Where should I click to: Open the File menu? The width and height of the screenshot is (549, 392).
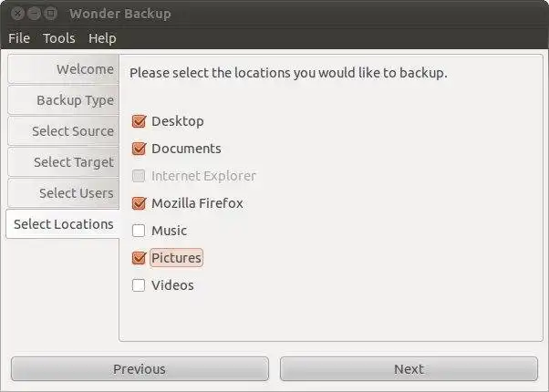tap(19, 38)
